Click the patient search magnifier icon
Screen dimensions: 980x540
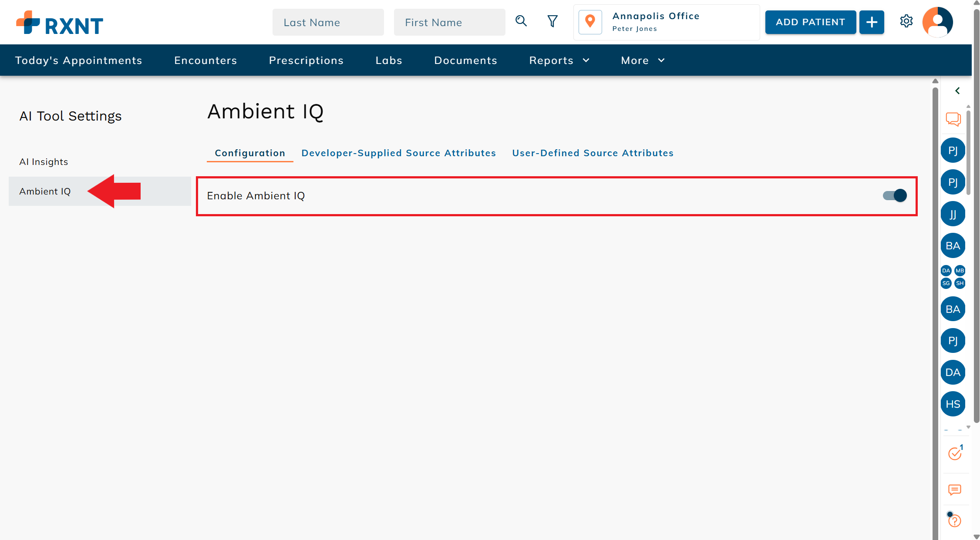tap(521, 21)
